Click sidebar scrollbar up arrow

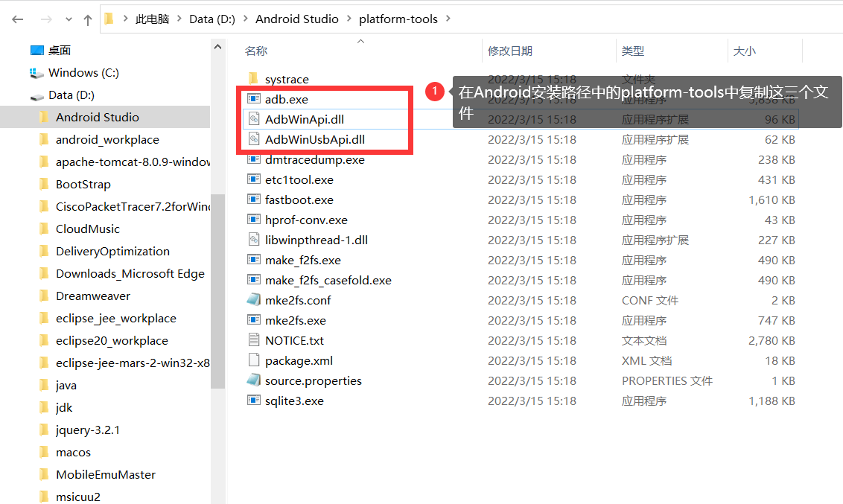click(x=217, y=47)
